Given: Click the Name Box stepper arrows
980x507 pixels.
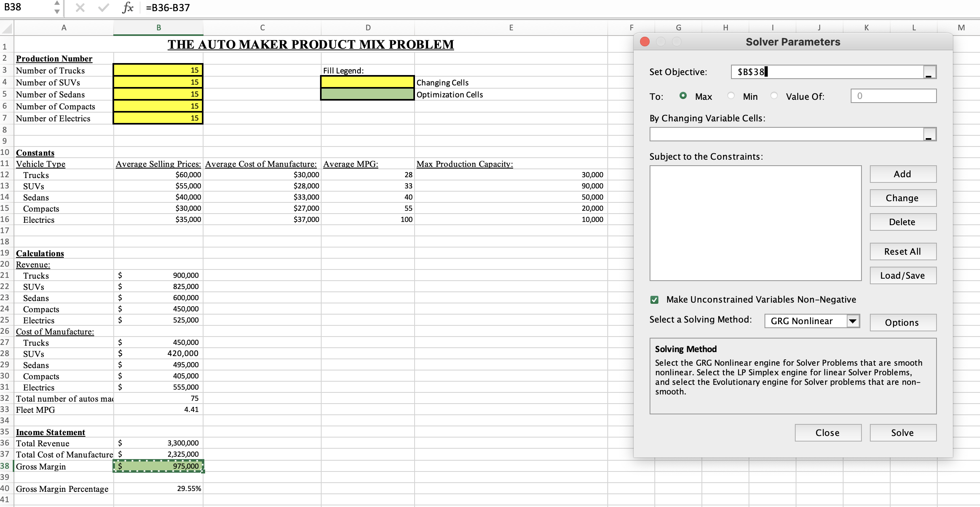Looking at the screenshot, I should click(x=57, y=7).
